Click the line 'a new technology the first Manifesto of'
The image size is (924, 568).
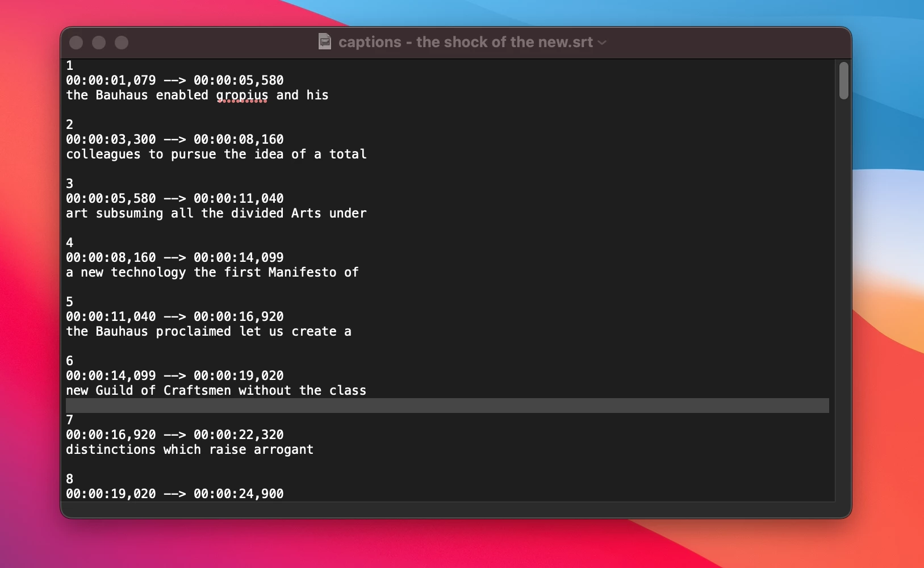(x=212, y=273)
